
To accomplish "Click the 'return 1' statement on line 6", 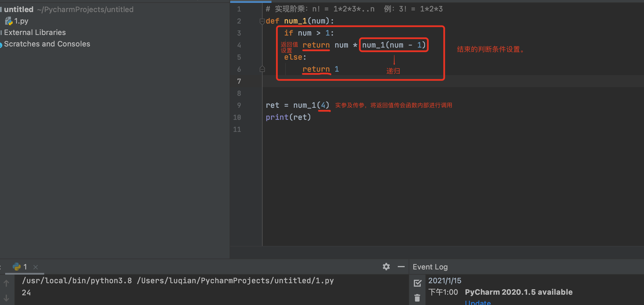I will (321, 69).
